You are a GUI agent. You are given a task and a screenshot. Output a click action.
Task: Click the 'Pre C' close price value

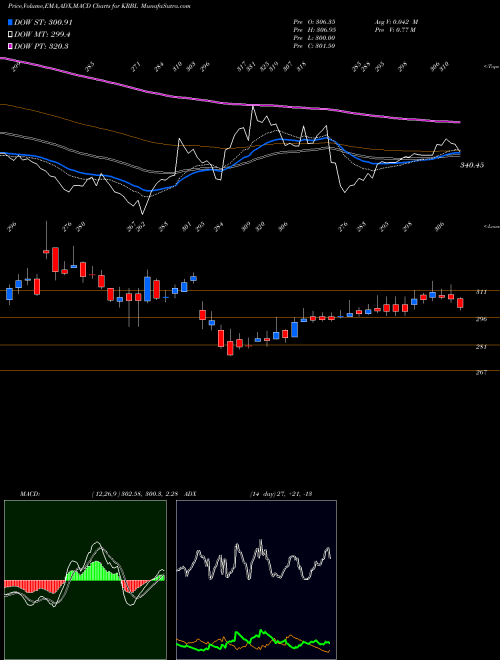pos(324,46)
